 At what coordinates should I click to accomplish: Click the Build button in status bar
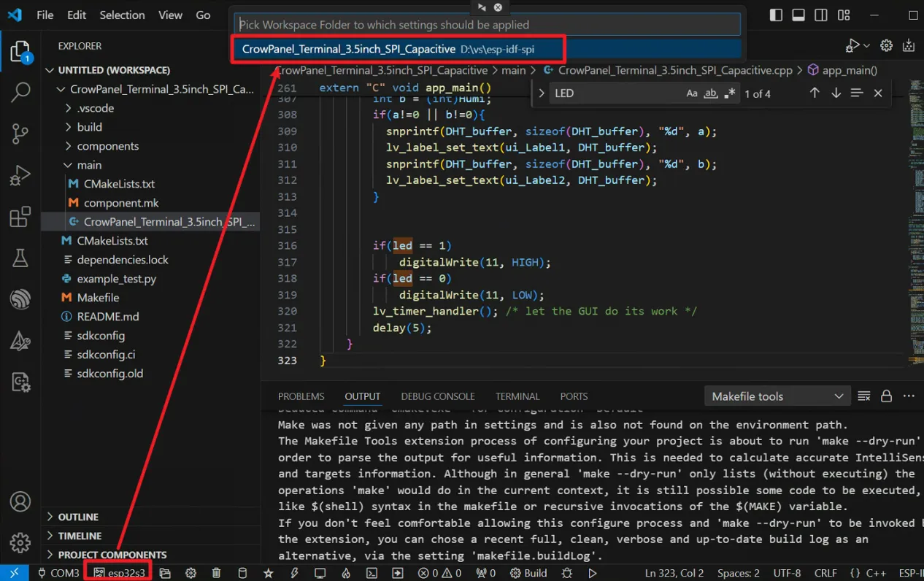pyautogui.click(x=529, y=573)
